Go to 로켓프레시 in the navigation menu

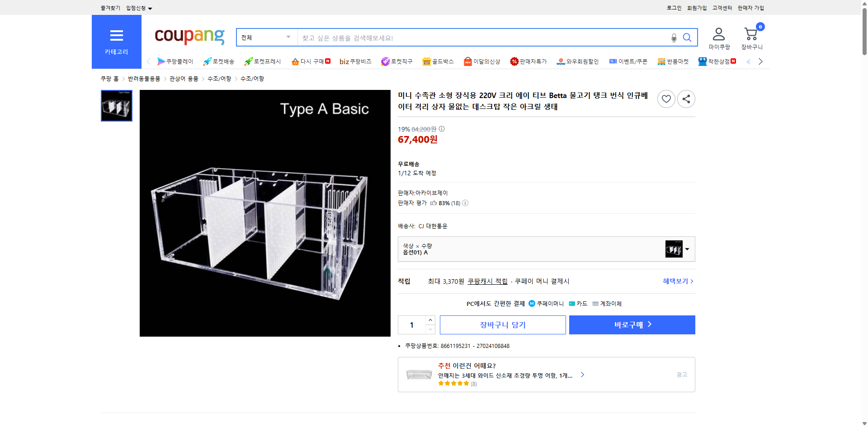pyautogui.click(x=261, y=61)
